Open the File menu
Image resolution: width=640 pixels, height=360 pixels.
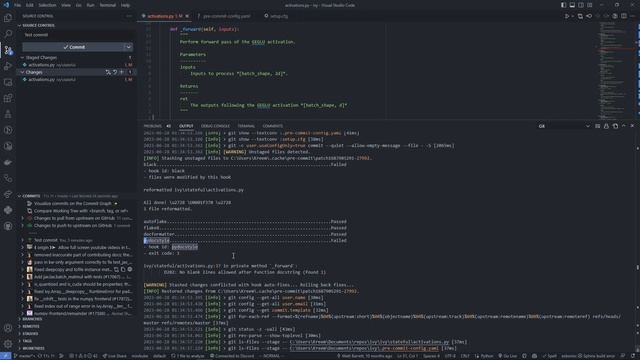pyautogui.click(x=17, y=5)
